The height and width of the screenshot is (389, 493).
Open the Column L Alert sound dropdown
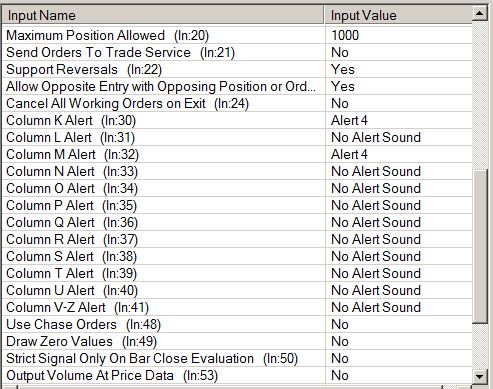pos(399,137)
